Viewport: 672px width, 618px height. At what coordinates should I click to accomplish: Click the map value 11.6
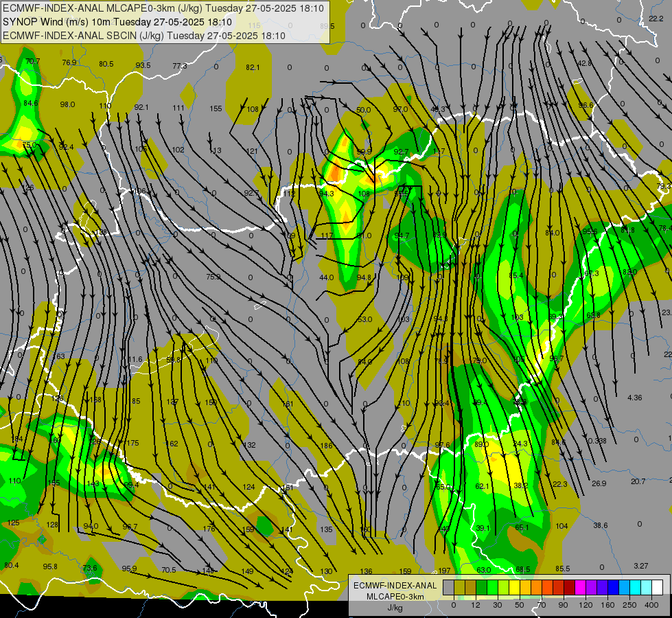tap(135, 359)
